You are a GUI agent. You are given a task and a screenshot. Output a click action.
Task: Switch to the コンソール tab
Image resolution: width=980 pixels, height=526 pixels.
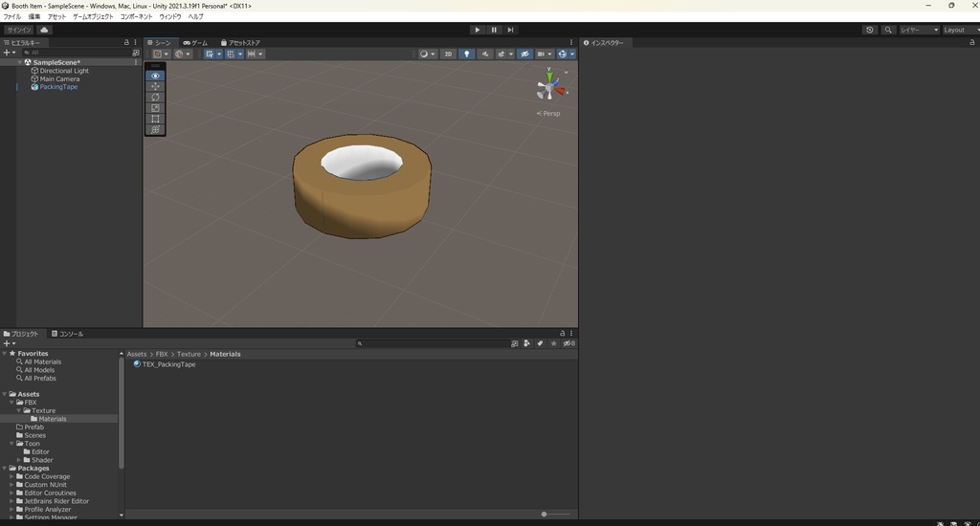coord(68,334)
